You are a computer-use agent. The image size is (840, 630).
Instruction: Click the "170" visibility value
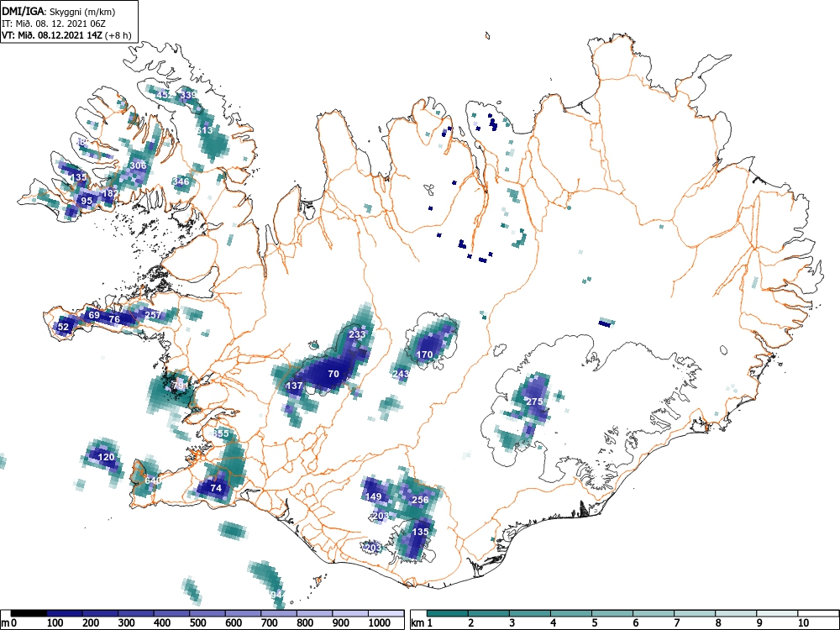(424, 354)
